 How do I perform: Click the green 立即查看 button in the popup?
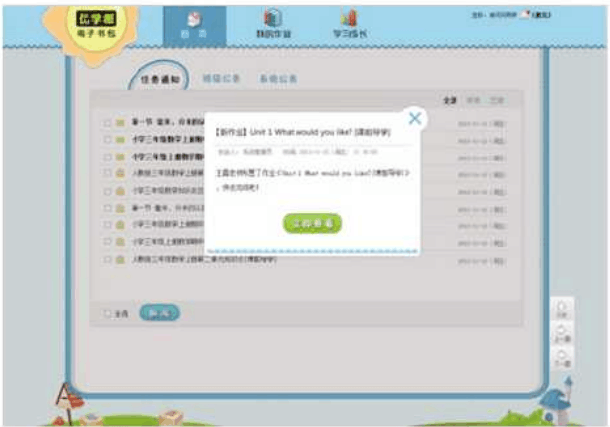pos(312,222)
